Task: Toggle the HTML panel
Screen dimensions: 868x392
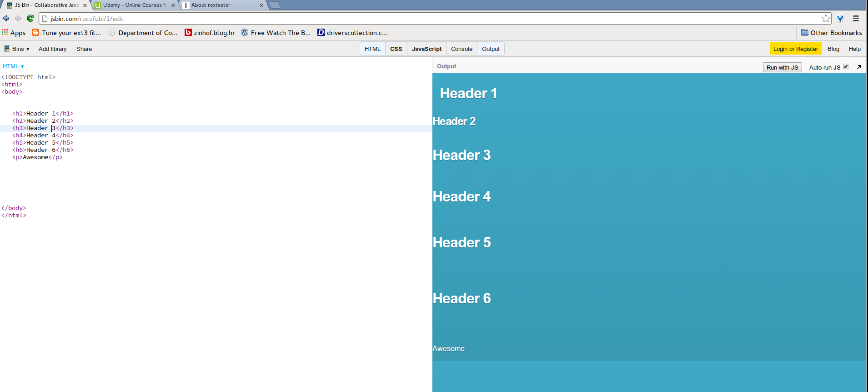Action: pos(372,49)
